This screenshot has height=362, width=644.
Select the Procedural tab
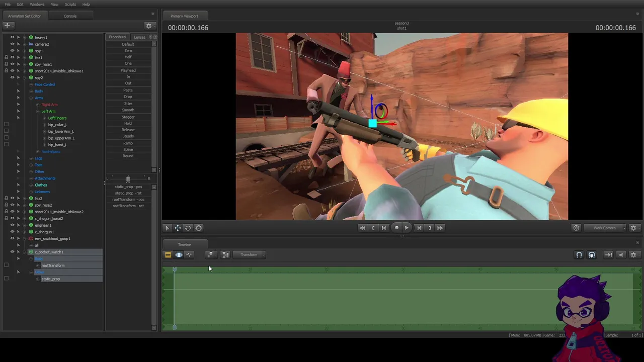(118, 37)
